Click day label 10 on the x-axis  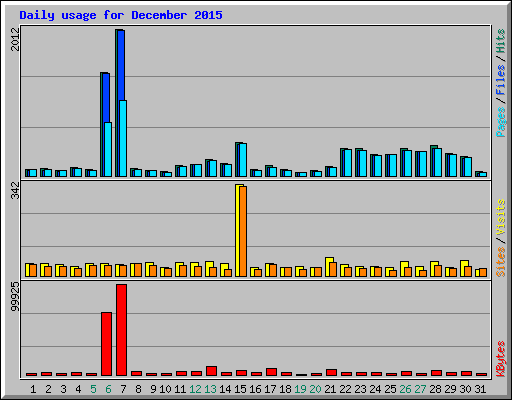(165, 389)
